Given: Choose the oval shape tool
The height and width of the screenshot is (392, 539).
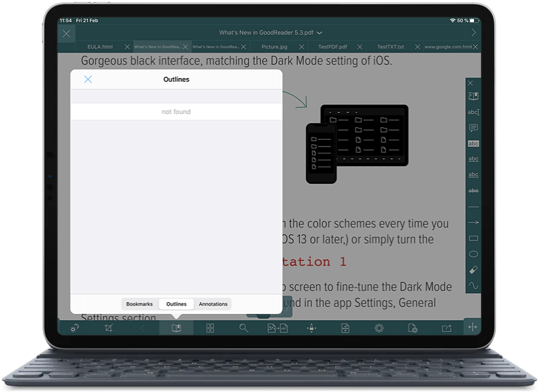Looking at the screenshot, I should 473,254.
